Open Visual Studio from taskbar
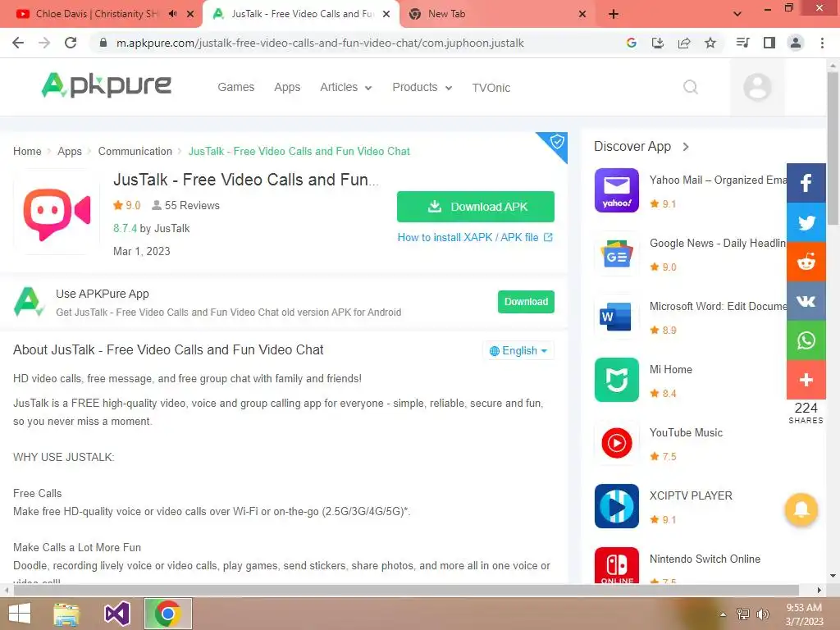 coord(117,614)
